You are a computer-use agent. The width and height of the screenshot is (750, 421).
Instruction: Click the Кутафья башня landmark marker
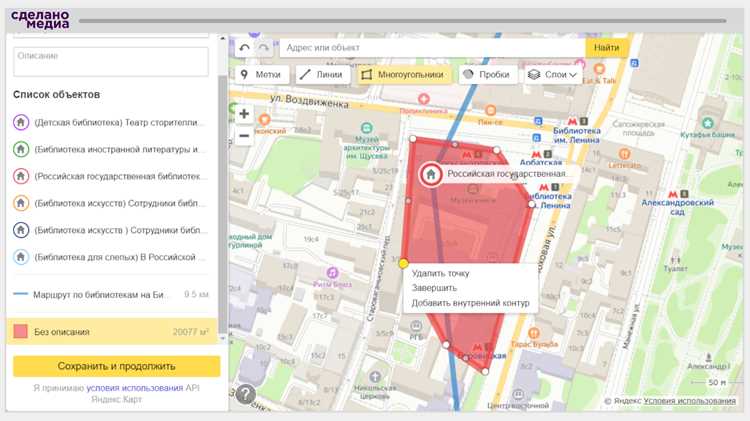tap(707, 123)
